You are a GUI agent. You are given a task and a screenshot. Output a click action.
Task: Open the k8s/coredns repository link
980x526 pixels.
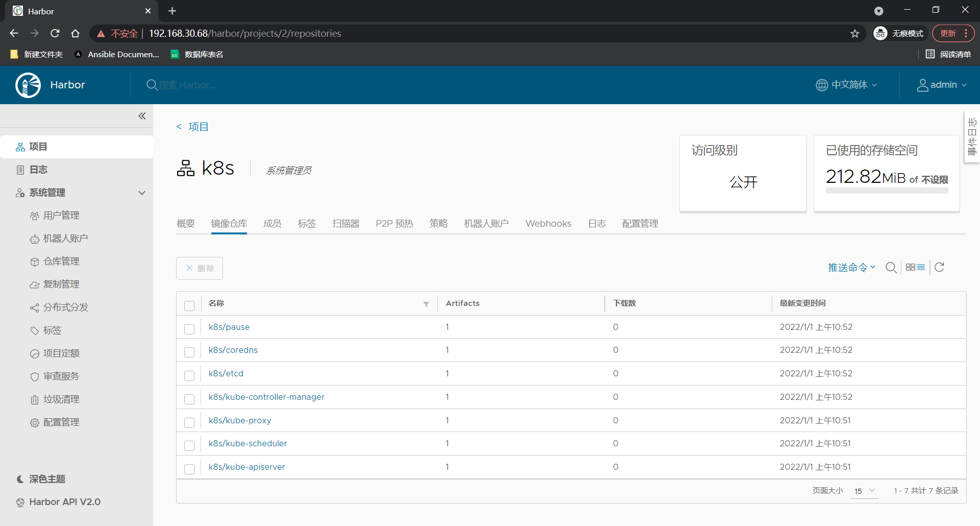click(233, 350)
